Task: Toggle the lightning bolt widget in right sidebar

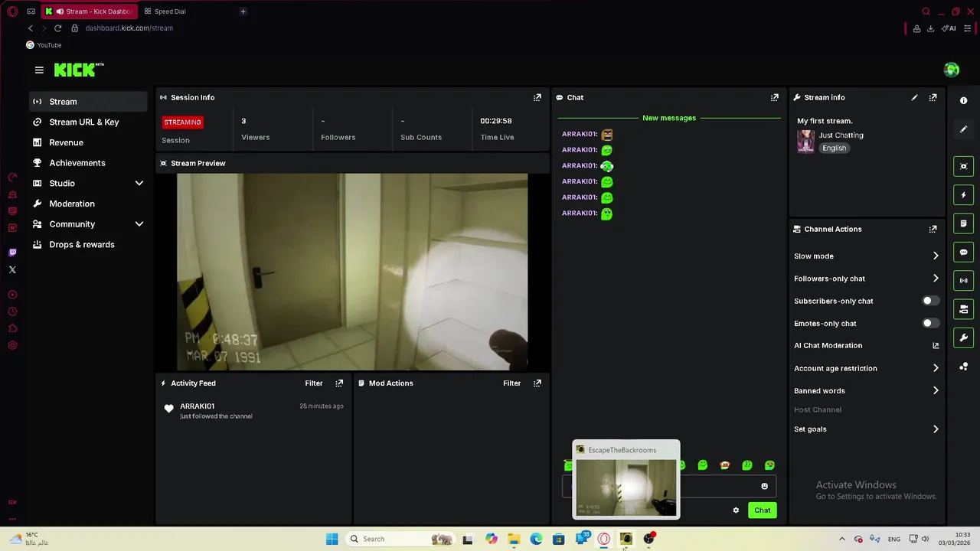Action: click(964, 195)
